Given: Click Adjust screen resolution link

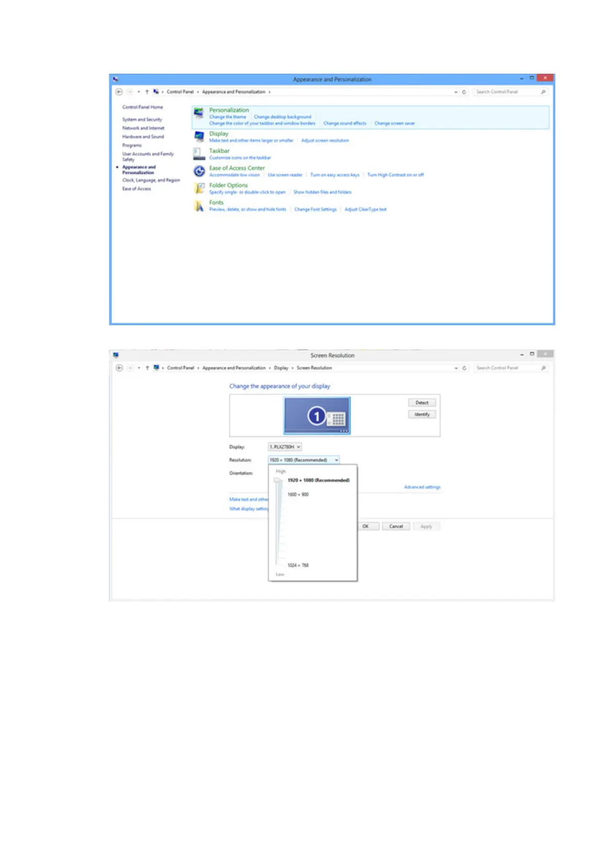Looking at the screenshot, I should 325,141.
